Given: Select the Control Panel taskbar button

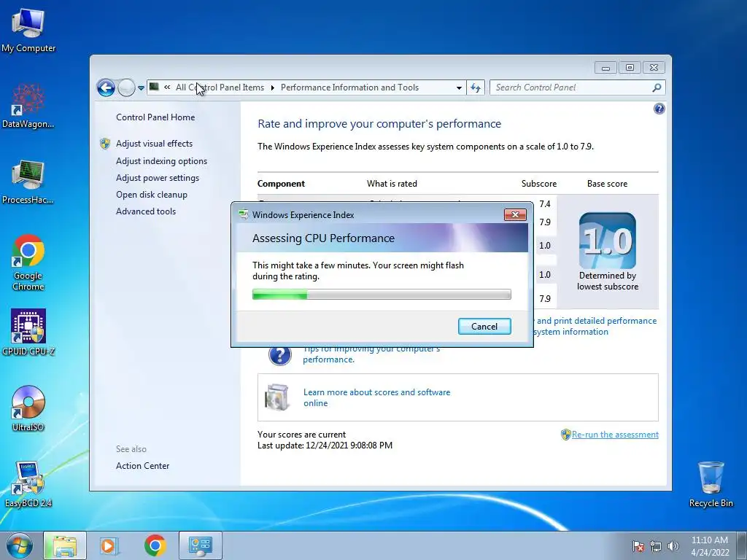Looking at the screenshot, I should 200,545.
